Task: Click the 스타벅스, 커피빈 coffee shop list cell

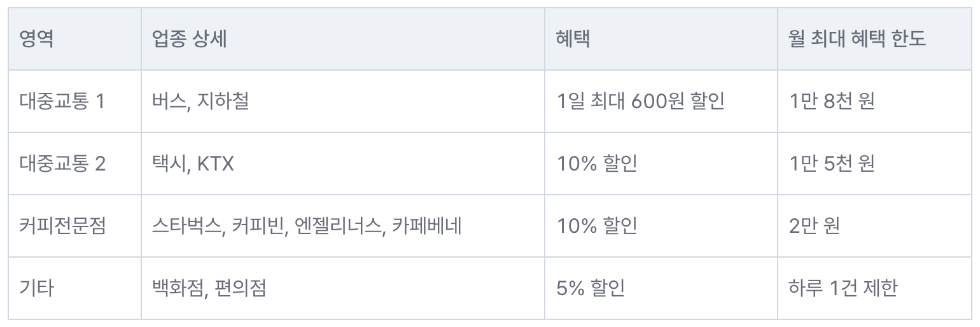Action: point(343,226)
